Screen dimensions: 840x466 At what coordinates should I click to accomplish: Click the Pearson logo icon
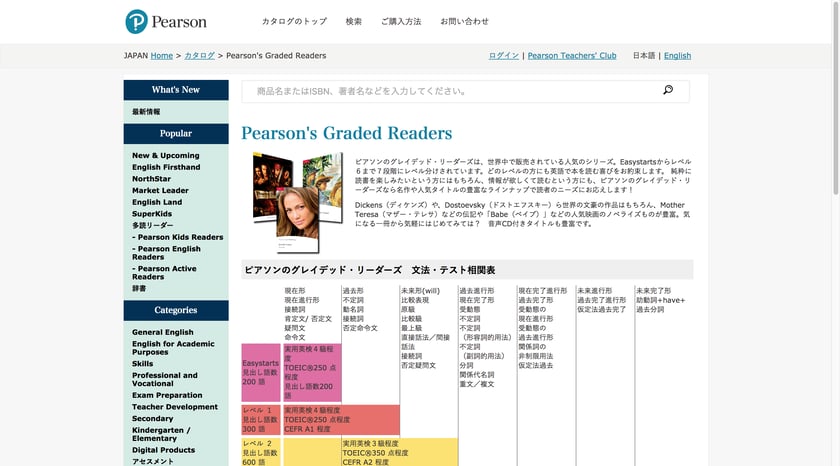[x=136, y=21]
